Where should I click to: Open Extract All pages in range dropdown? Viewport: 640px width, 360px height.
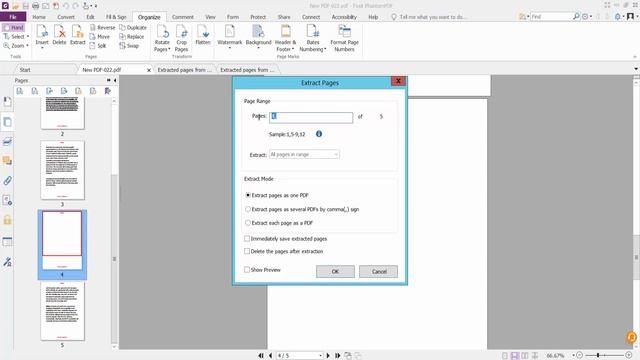coord(304,154)
